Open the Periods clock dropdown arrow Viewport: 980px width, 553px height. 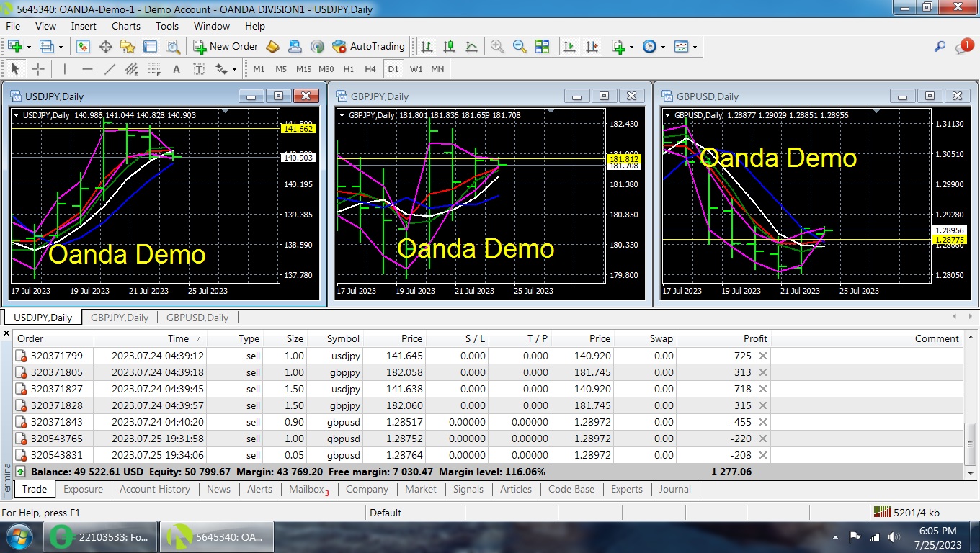(663, 47)
